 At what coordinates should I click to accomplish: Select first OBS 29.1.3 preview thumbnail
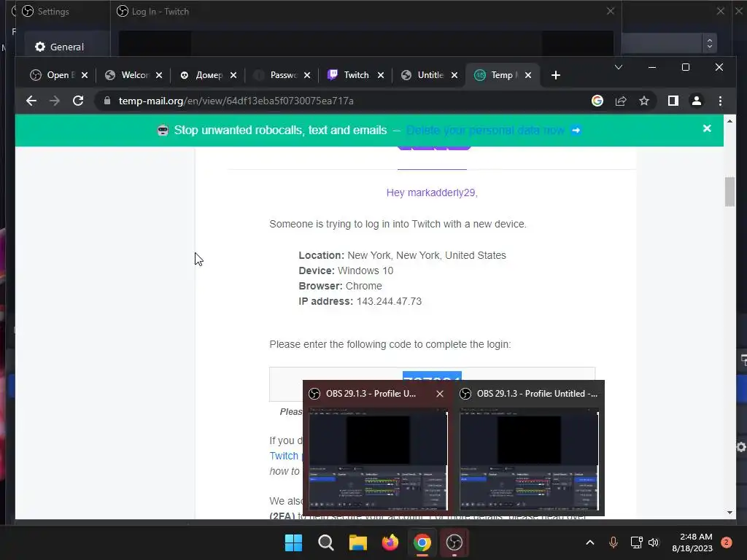tap(379, 459)
